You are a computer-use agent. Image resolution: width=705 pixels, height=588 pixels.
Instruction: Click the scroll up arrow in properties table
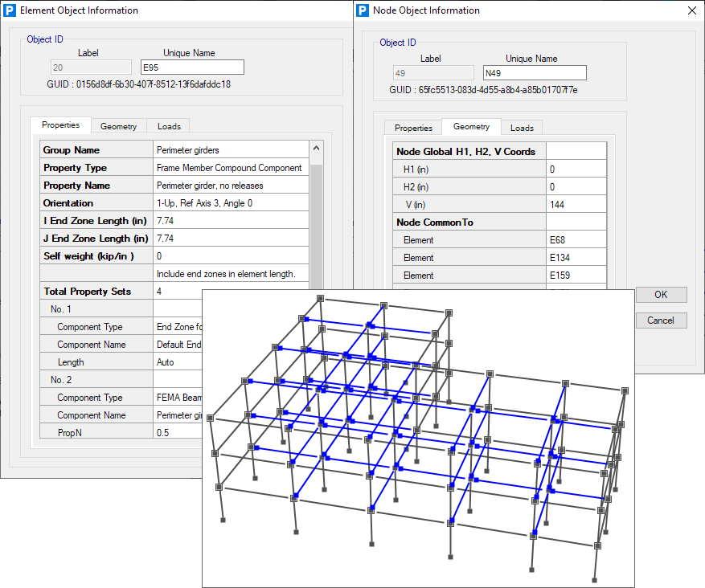click(316, 149)
